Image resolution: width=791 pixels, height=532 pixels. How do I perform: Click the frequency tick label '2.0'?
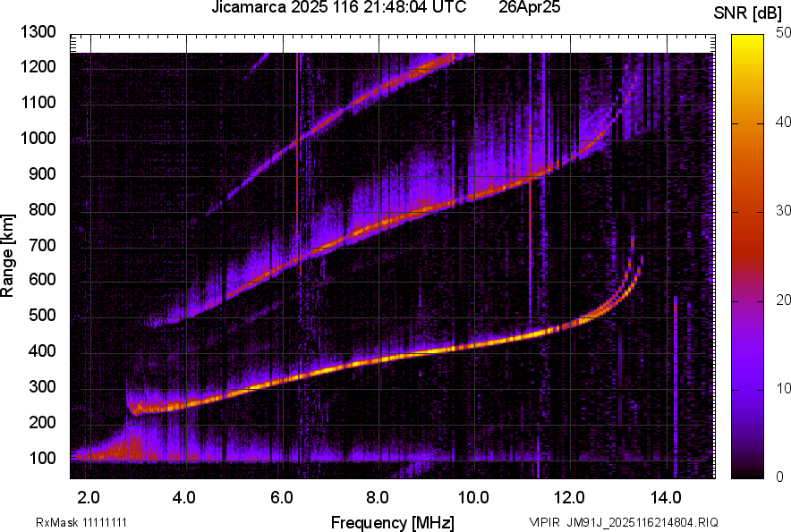pyautogui.click(x=89, y=498)
